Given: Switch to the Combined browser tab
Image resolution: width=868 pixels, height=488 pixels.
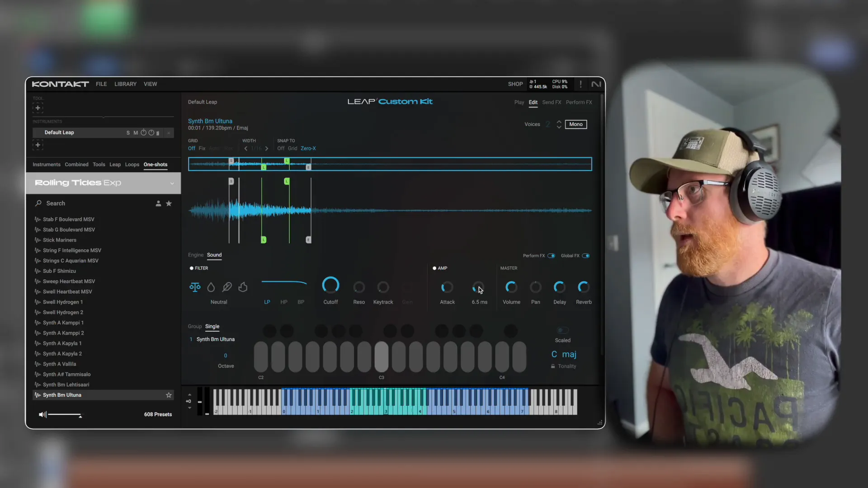Looking at the screenshot, I should pos(76,164).
